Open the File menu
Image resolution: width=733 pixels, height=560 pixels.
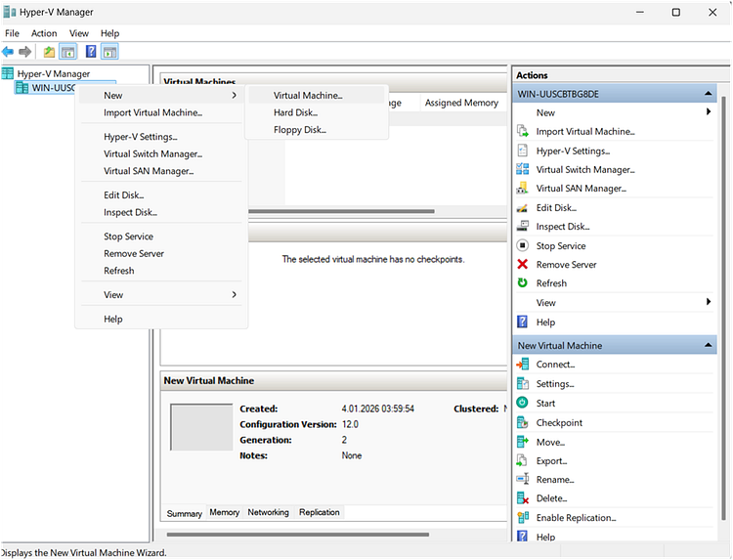(12, 33)
